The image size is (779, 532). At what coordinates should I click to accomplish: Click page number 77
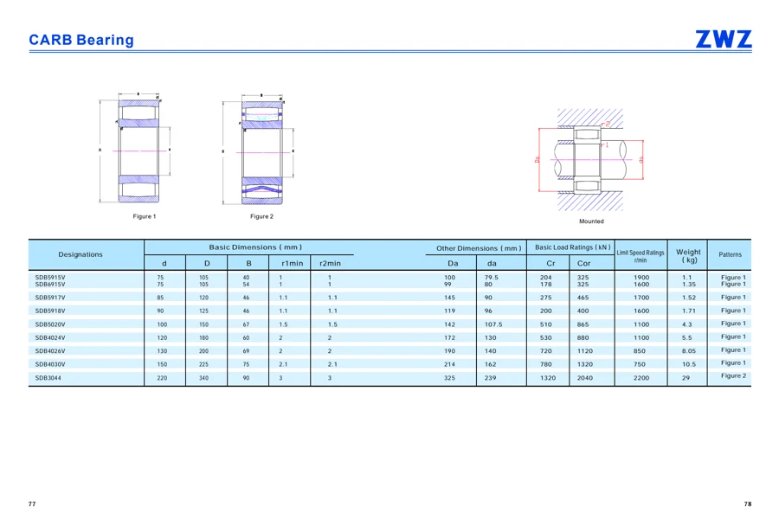32,504
